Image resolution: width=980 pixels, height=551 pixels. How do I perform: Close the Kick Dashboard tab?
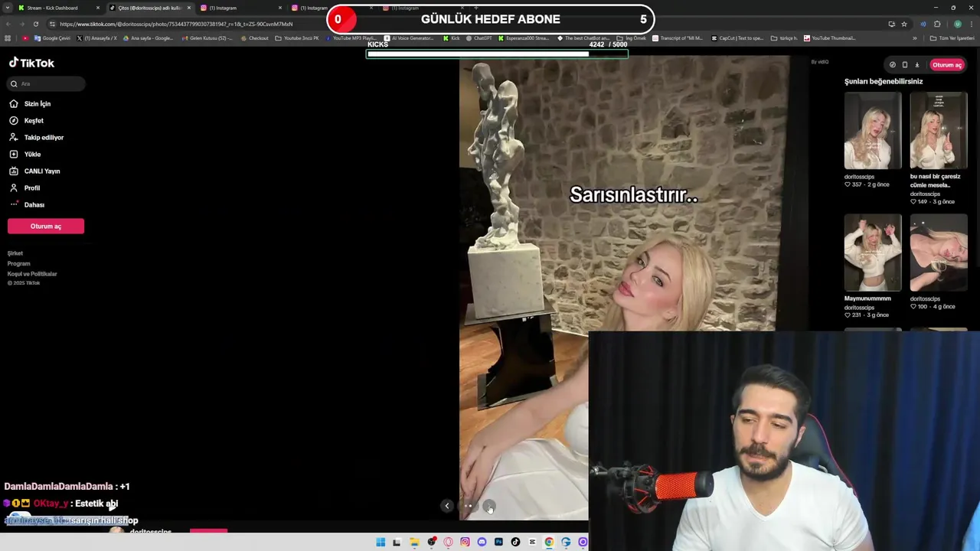pyautogui.click(x=97, y=8)
